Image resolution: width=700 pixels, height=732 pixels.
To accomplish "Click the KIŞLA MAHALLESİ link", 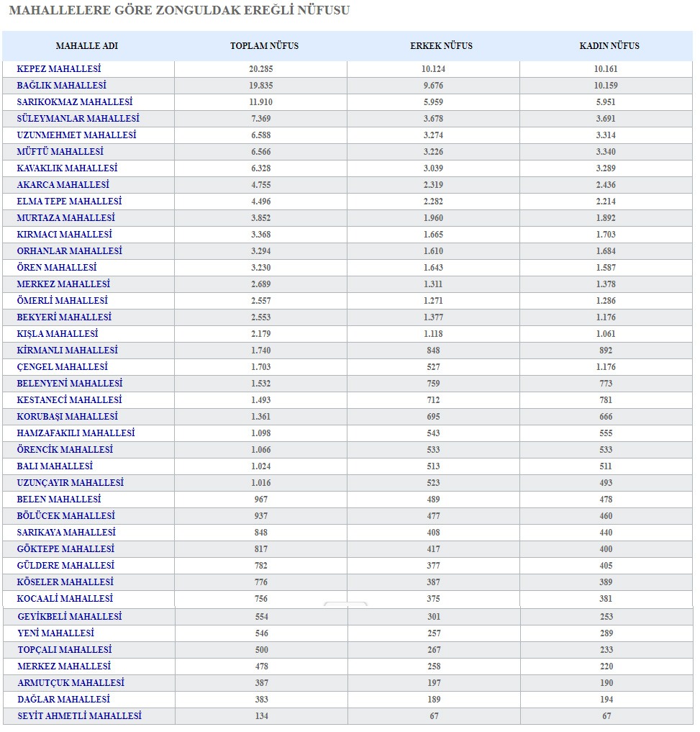I will pyautogui.click(x=57, y=334).
